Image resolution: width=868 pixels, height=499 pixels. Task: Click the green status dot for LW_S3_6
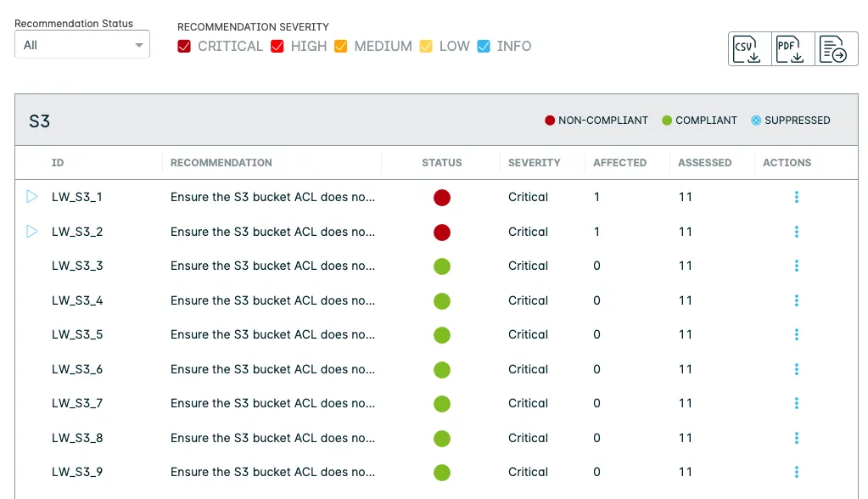click(442, 369)
